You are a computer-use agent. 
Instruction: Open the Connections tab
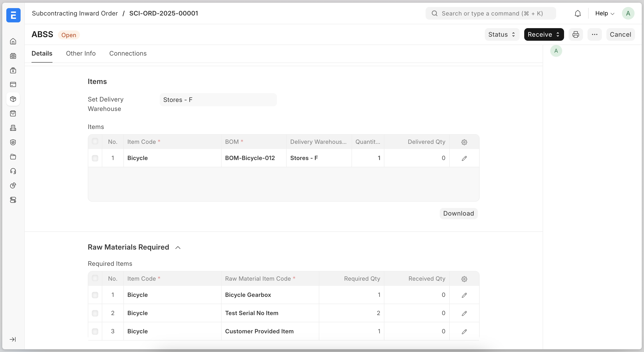click(x=128, y=54)
